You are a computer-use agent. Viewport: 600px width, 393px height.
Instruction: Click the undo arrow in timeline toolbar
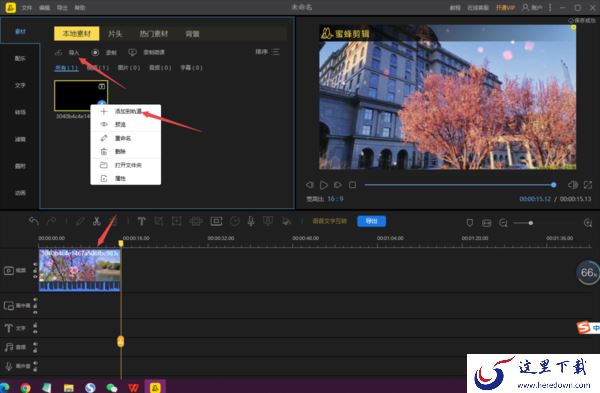coord(34,221)
